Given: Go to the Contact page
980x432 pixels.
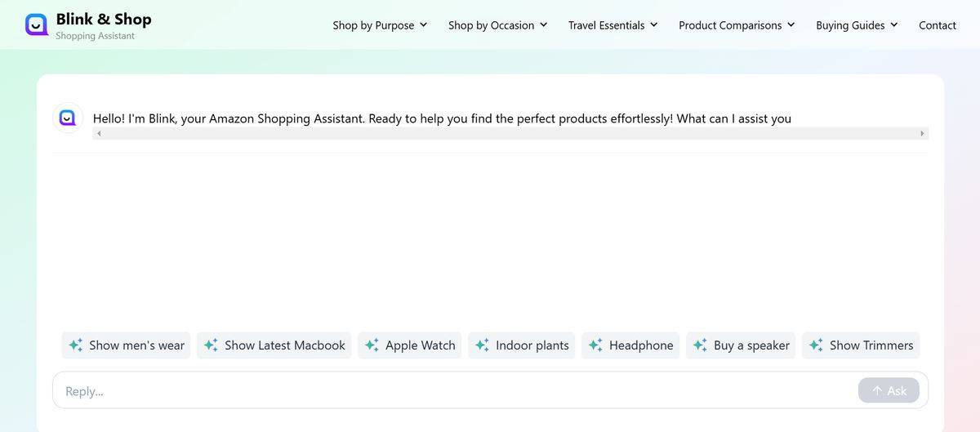Looking at the screenshot, I should click(x=937, y=25).
